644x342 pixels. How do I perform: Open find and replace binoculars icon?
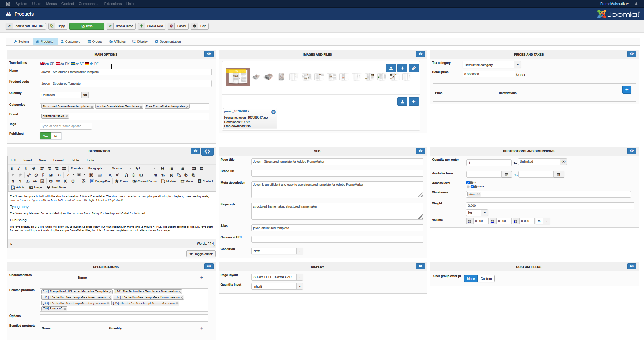(x=162, y=168)
